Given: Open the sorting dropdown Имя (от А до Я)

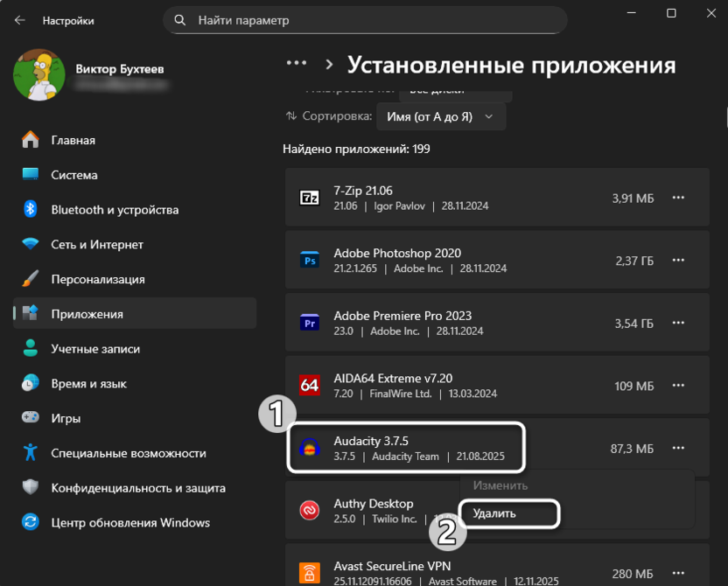Looking at the screenshot, I should coord(441,116).
